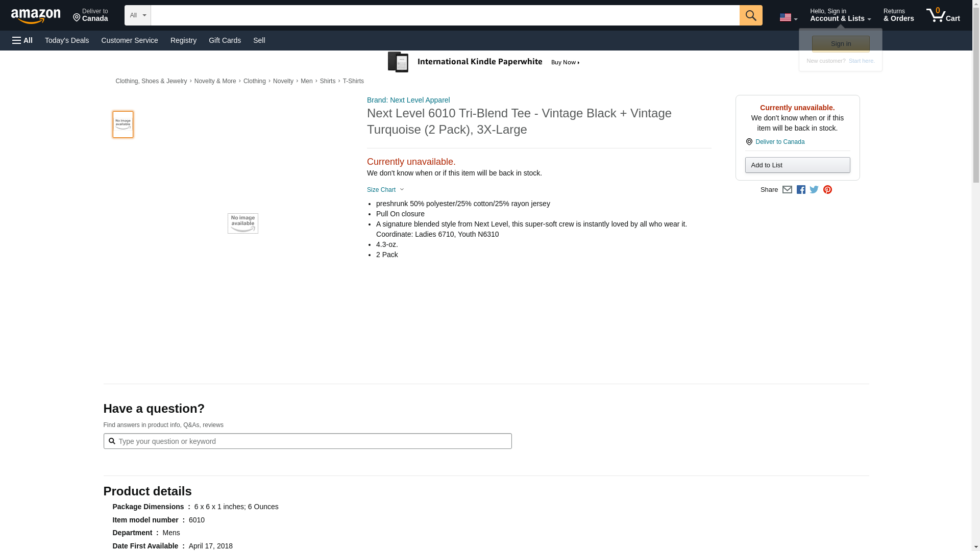Click Add to List button
980x551 pixels.
[797, 165]
